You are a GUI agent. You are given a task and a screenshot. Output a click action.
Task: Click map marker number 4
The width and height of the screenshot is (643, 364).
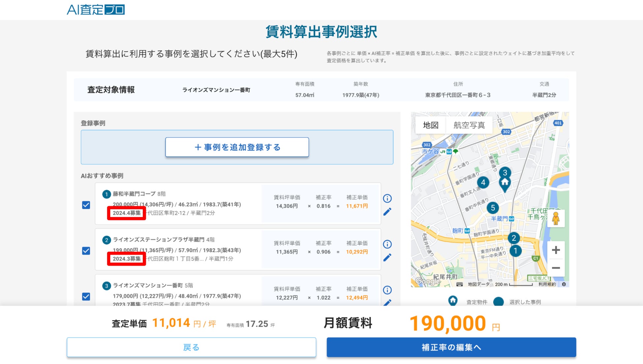click(x=483, y=182)
